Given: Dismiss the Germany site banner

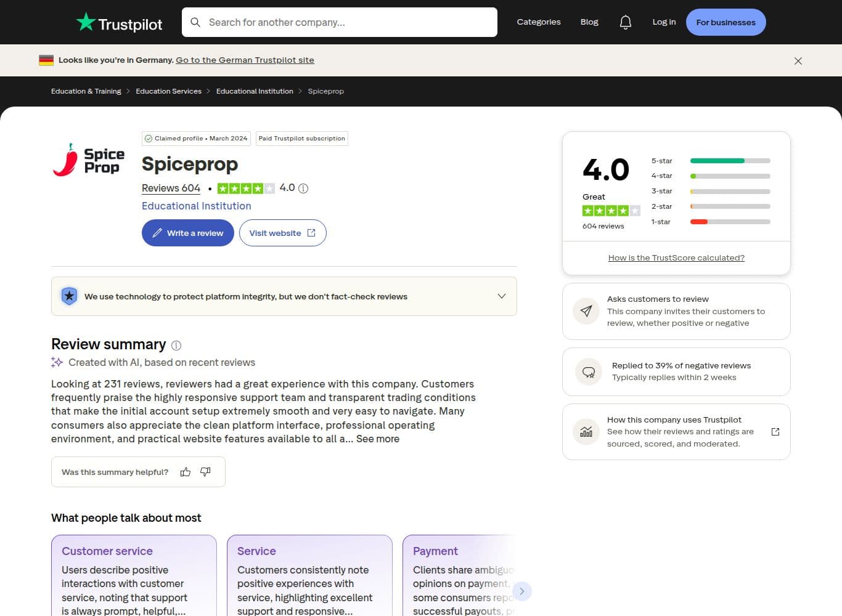Looking at the screenshot, I should [x=798, y=61].
